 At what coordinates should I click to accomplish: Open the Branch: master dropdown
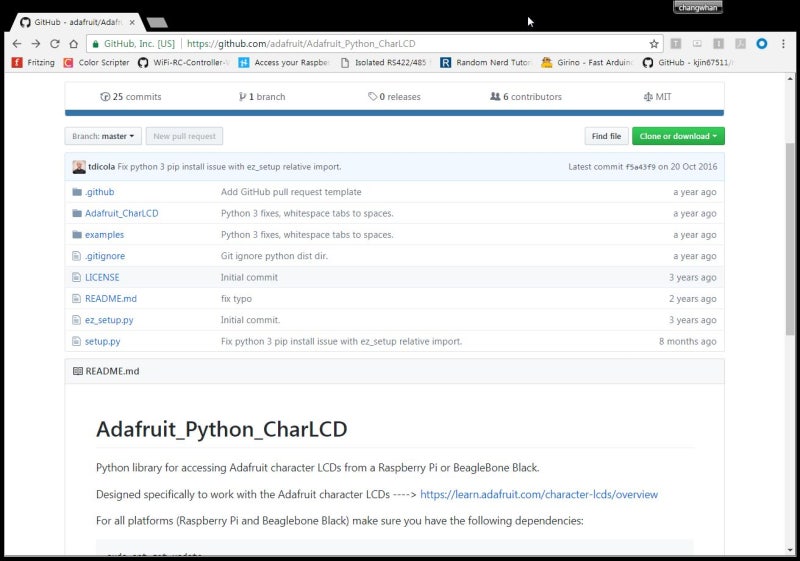pyautogui.click(x=103, y=136)
